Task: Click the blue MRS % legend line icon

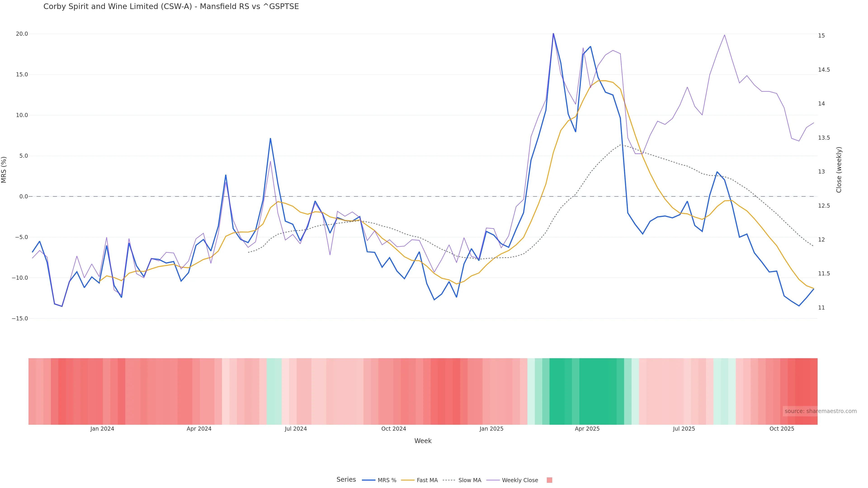Action: pyautogui.click(x=369, y=480)
